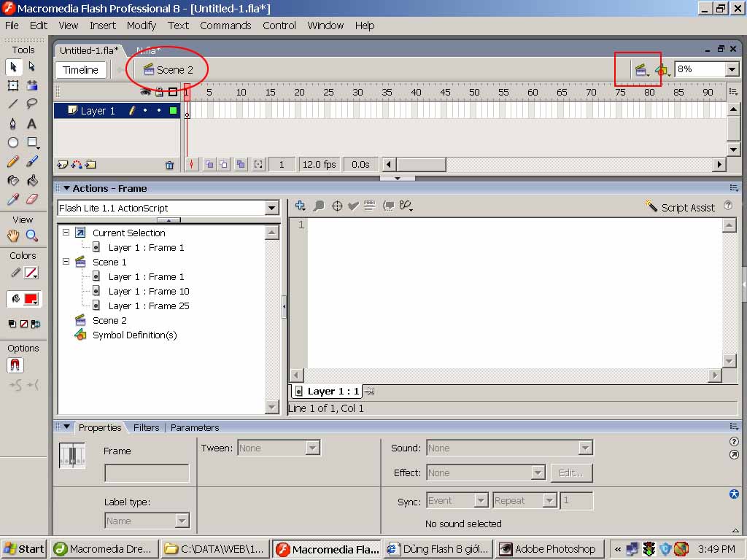Select the Selection arrow tool
This screenshot has height=560, width=747.
tap(13, 66)
